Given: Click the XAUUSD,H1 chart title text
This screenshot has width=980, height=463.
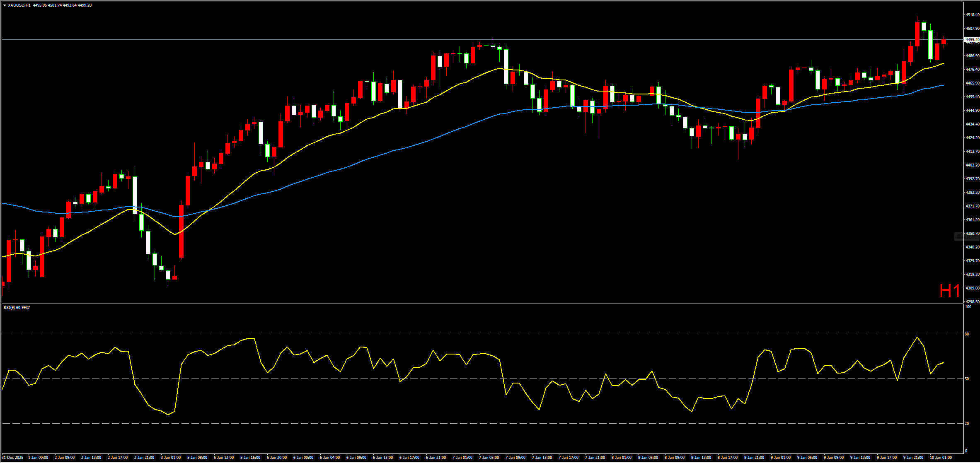Looking at the screenshot, I should (x=19, y=5).
